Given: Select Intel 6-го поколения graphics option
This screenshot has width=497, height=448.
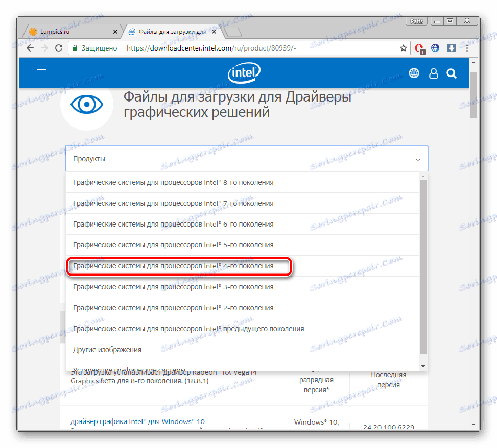Looking at the screenshot, I should [x=242, y=224].
